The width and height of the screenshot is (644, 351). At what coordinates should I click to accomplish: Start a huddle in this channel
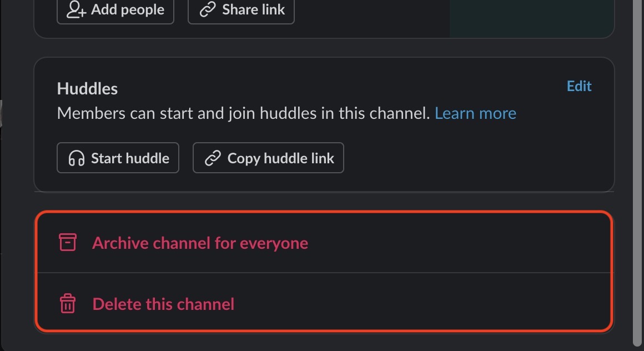(x=118, y=158)
